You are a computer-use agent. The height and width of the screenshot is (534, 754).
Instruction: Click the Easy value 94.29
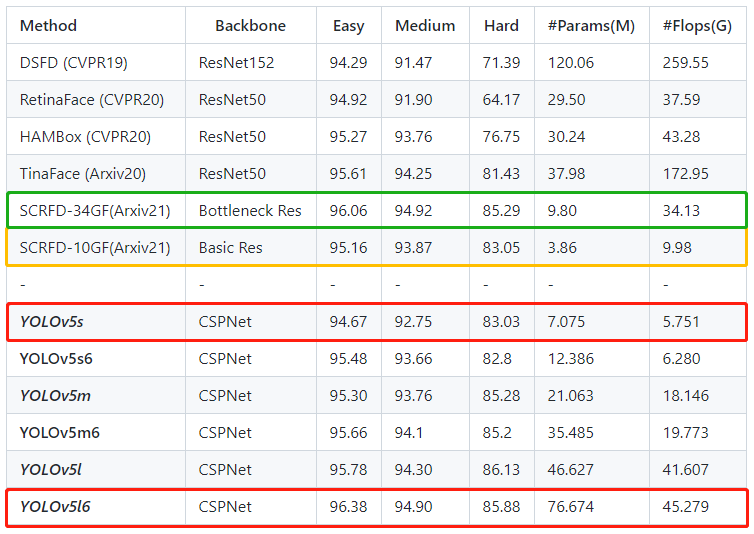[x=348, y=63]
